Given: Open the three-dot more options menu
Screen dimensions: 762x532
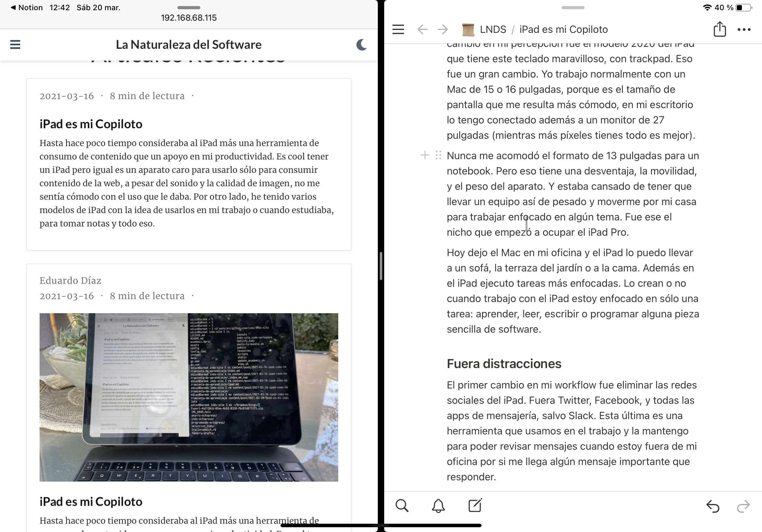Looking at the screenshot, I should (744, 30).
